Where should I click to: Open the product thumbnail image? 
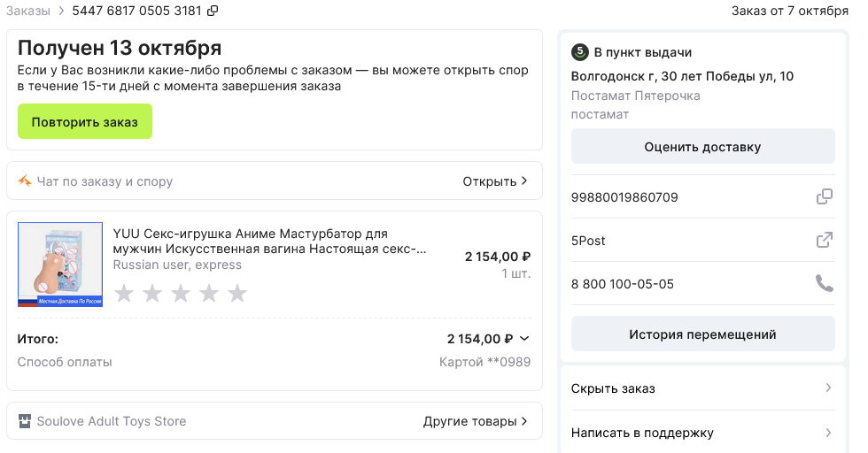60,265
